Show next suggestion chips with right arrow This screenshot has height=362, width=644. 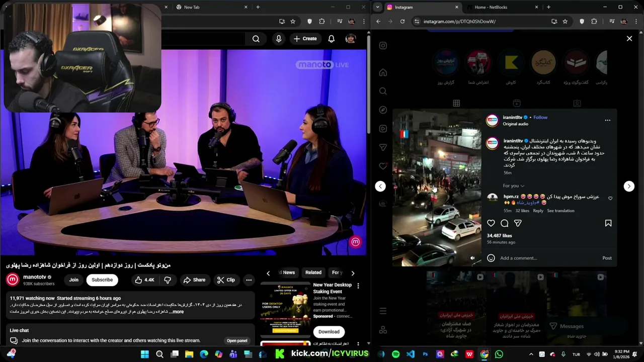(353, 273)
